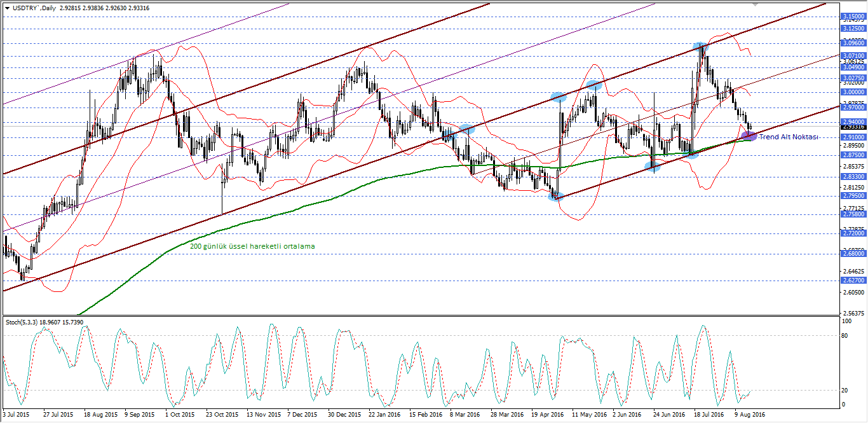Select the 3.15000 price level label
The width and height of the screenshot is (868, 423).
(853, 17)
